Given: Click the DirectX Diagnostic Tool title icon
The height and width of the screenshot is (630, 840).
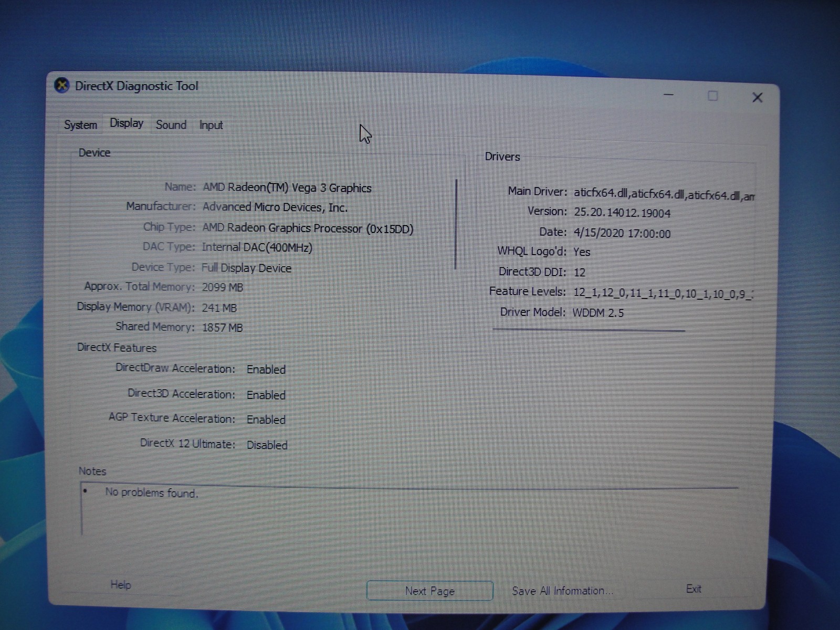Looking at the screenshot, I should (62, 85).
